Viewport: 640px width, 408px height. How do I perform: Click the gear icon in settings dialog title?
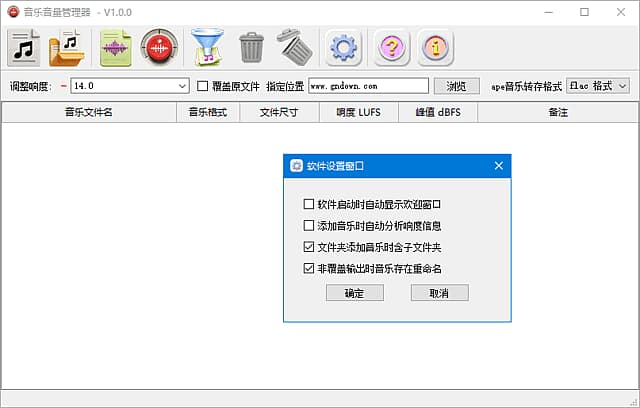coord(296,166)
